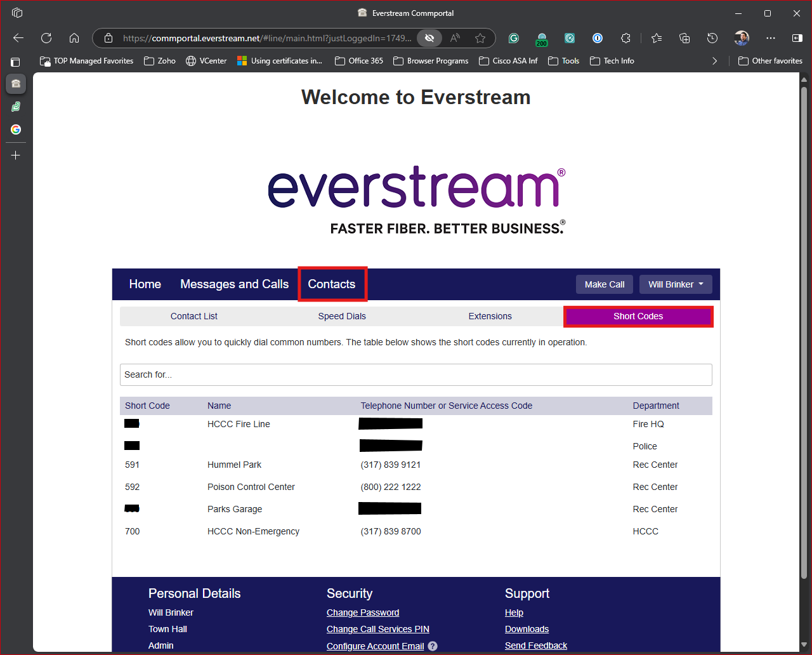The width and height of the screenshot is (812, 655).
Task: Select phone number (800) 222 1222
Action: coord(391,487)
